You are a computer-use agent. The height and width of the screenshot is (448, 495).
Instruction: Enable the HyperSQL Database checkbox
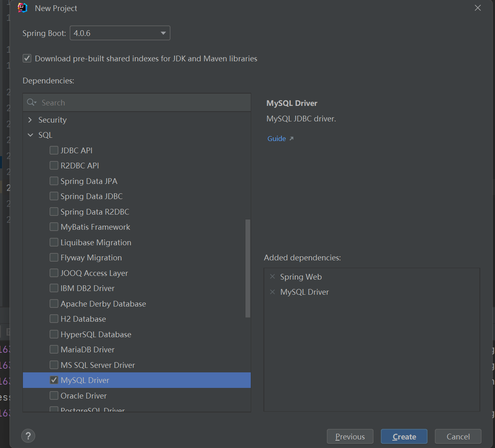(54, 334)
